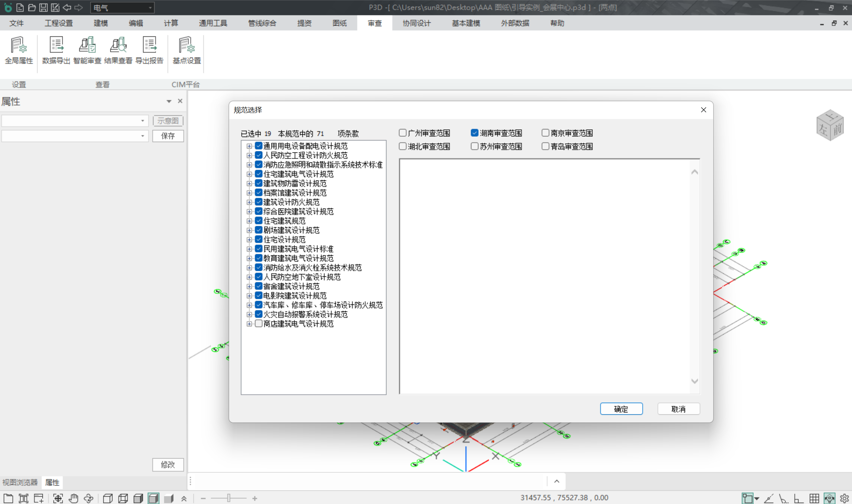Switch to the 协同设计 ribbon tab
Screen dimensions: 852x504
click(x=416, y=23)
